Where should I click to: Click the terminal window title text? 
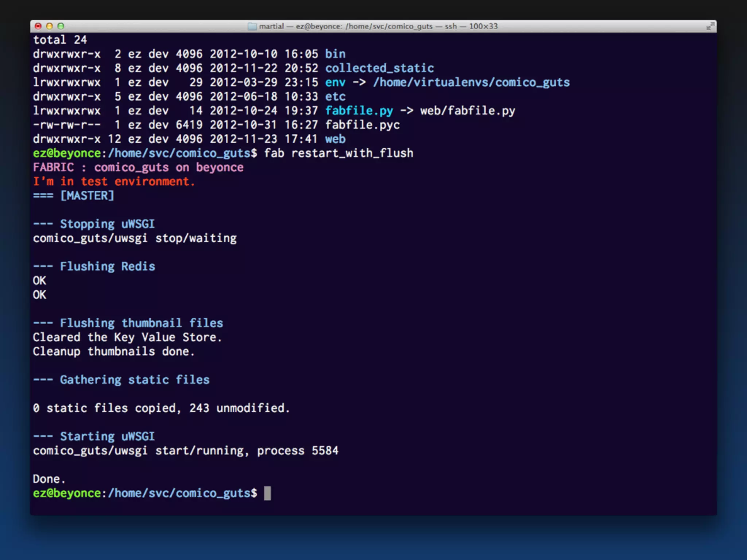click(x=378, y=27)
